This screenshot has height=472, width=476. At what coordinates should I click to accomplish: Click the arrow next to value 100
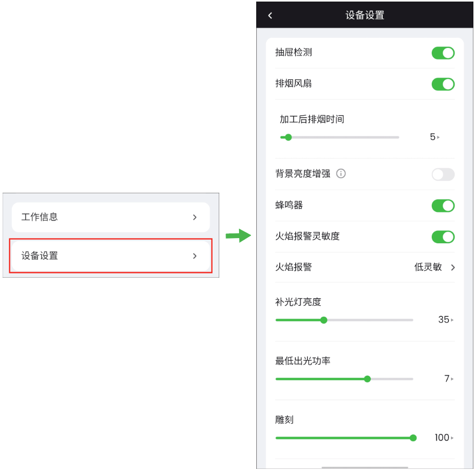pyautogui.click(x=453, y=438)
